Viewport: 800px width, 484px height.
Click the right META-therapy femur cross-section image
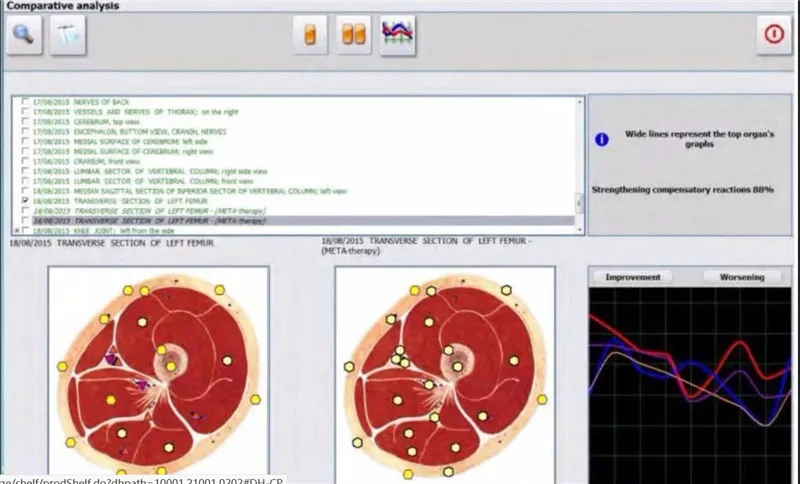coord(444,372)
